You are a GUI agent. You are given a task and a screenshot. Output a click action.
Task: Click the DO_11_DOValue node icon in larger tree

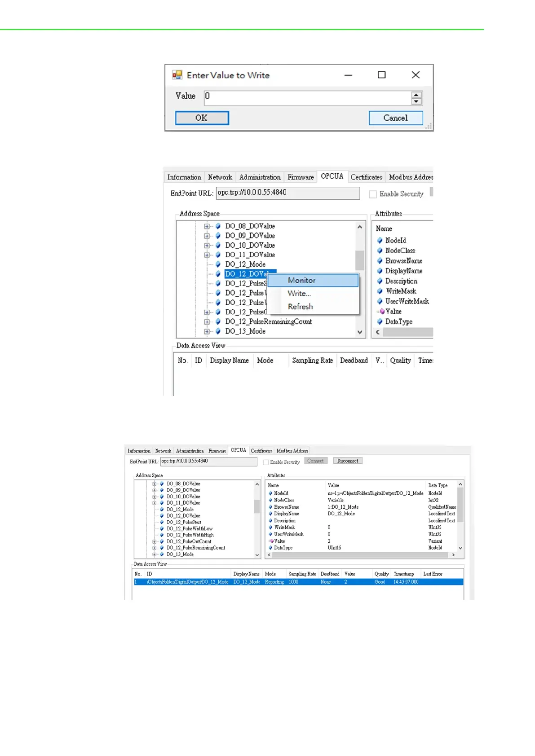coord(218,255)
